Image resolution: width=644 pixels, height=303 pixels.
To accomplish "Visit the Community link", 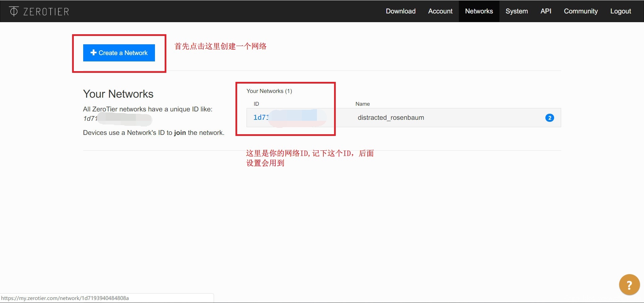I will coord(581,11).
